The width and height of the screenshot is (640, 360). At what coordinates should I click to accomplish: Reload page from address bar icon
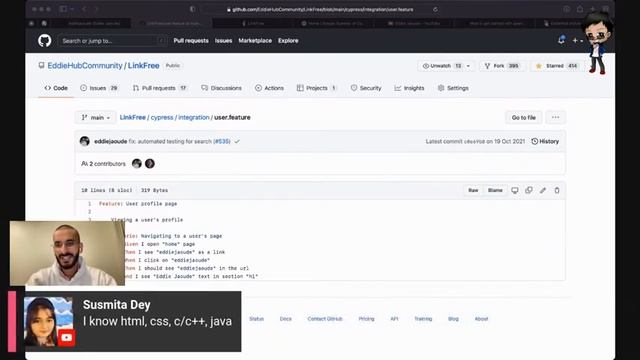click(x=436, y=9)
